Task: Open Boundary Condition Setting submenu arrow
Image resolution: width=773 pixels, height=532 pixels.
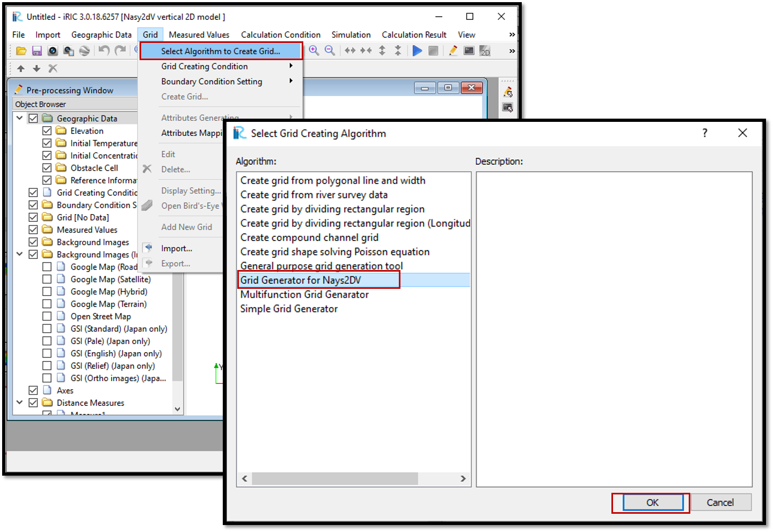Action: tap(291, 81)
